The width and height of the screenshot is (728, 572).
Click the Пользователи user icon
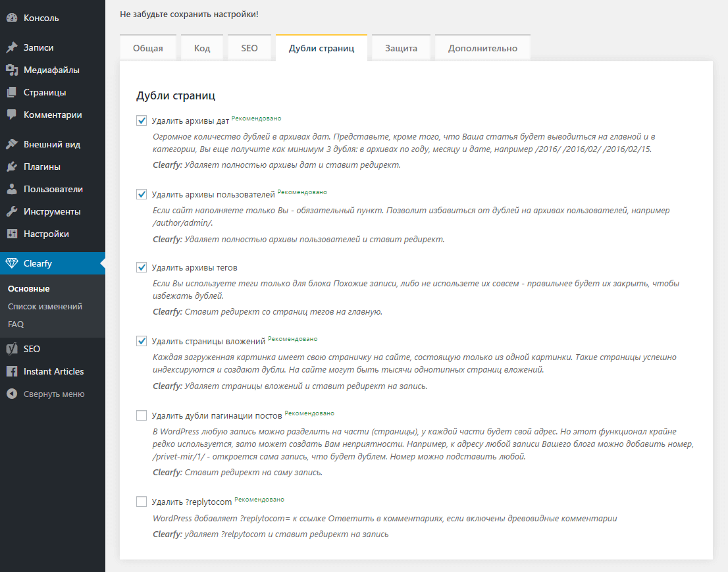click(x=12, y=189)
